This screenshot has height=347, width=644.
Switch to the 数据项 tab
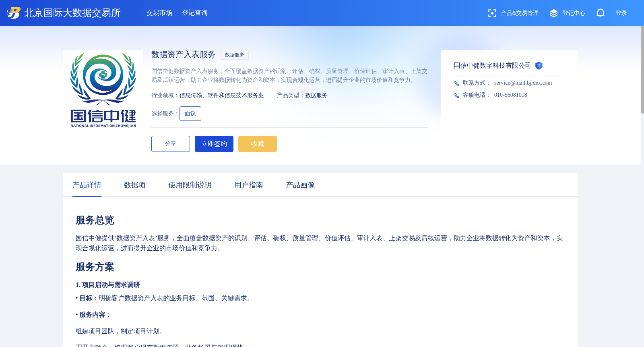135,185
